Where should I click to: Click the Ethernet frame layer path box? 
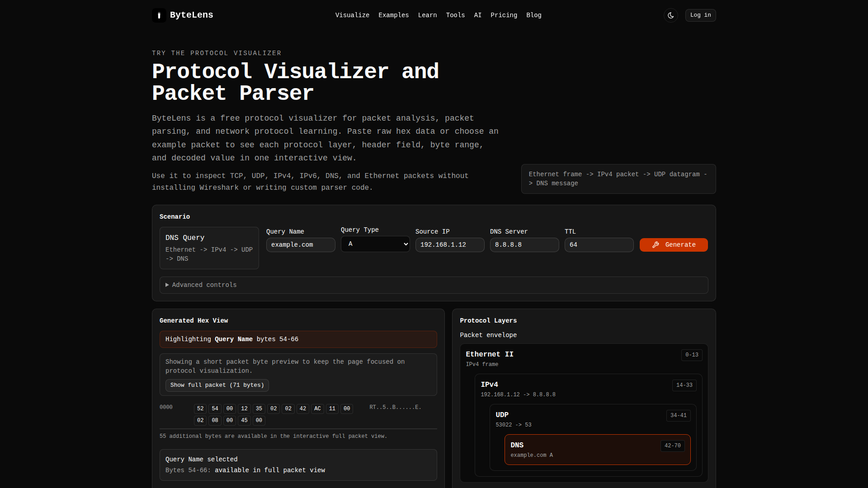pyautogui.click(x=618, y=179)
